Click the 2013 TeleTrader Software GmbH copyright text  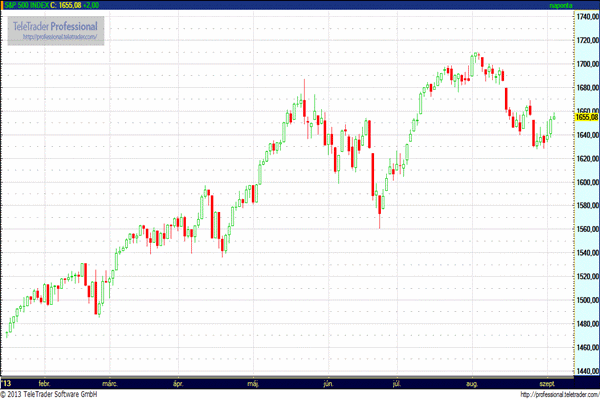[55, 395]
